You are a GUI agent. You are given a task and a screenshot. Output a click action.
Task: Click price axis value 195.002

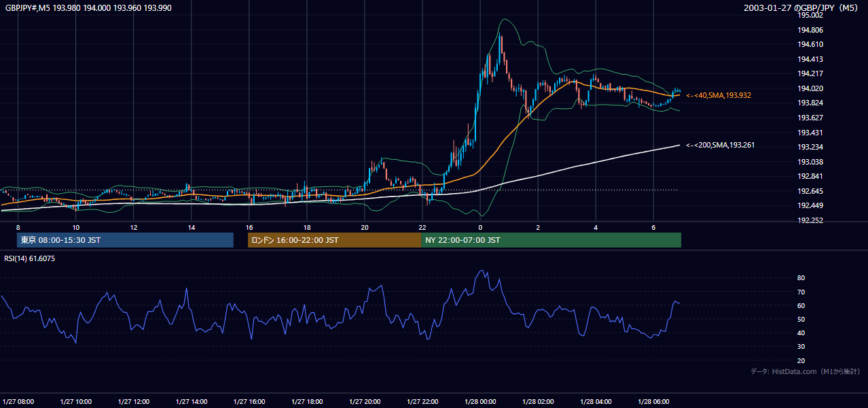810,15
